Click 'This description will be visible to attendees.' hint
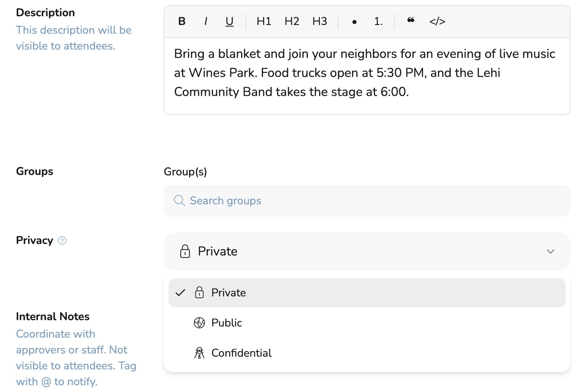The height and width of the screenshot is (392, 572). [x=73, y=38]
